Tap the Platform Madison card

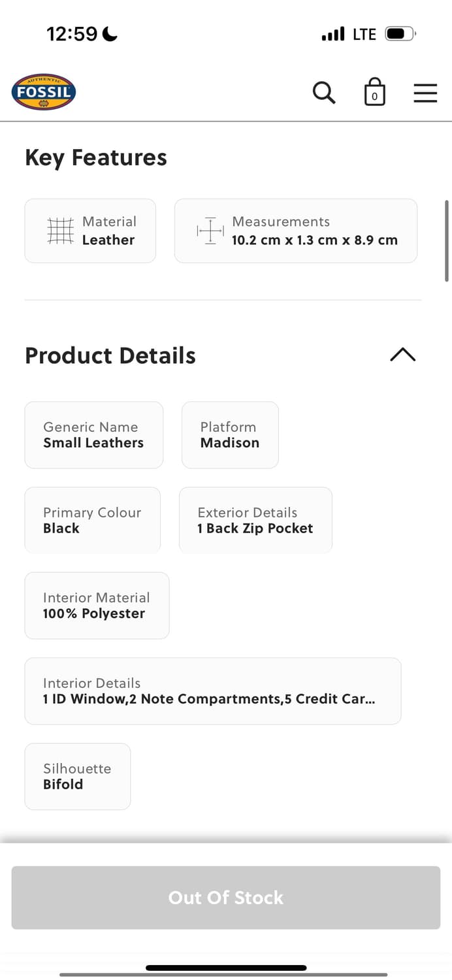tap(230, 435)
